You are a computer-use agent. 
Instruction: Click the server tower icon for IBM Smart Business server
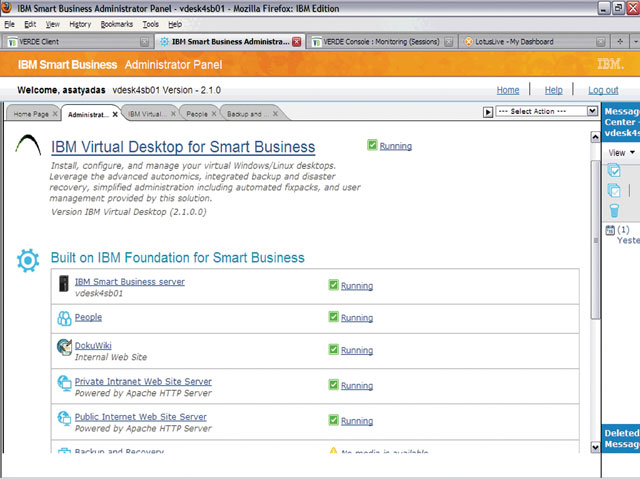coord(64,283)
